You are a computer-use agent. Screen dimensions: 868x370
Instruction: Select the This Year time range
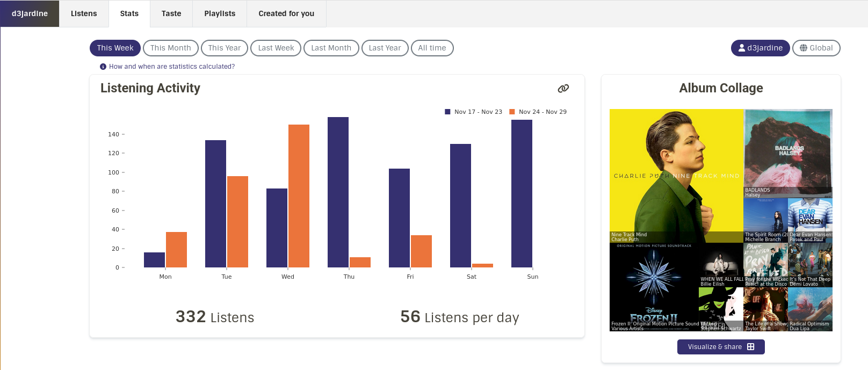pyautogui.click(x=224, y=48)
